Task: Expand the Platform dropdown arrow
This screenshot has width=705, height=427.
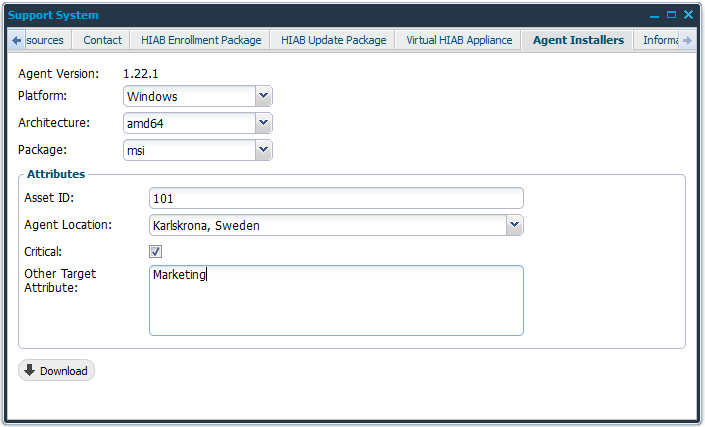Action: click(263, 96)
